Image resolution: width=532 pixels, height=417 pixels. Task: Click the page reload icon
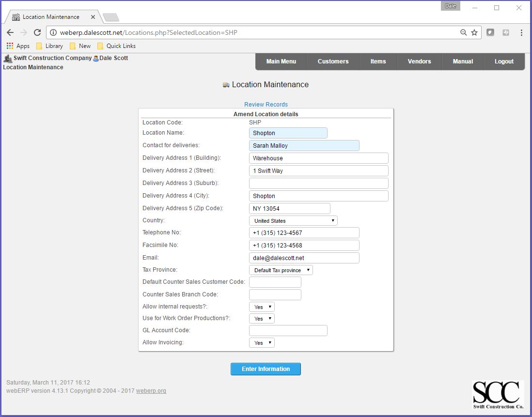(37, 32)
